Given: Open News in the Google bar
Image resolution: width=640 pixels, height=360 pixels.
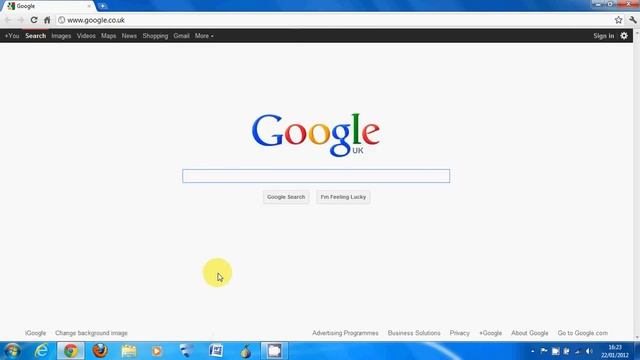Looking at the screenshot, I should pyautogui.click(x=129, y=36).
